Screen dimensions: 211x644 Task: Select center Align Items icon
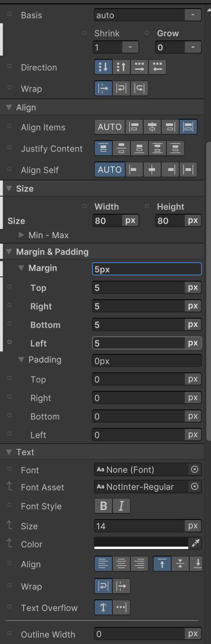pos(152,127)
